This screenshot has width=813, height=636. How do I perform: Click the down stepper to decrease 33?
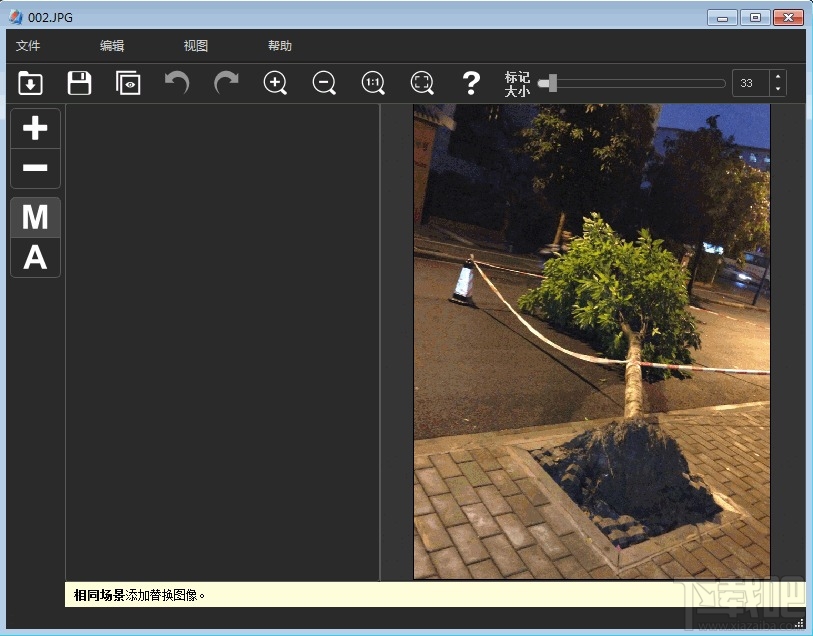click(x=777, y=89)
